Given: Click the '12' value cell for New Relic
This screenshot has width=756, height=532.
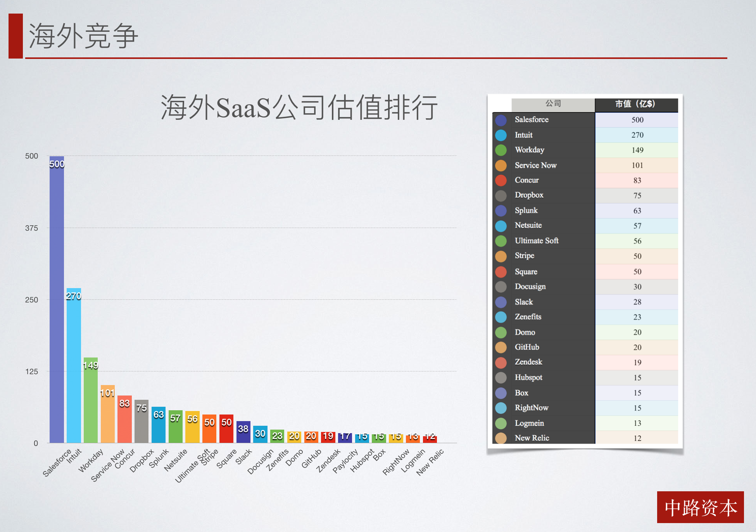Looking at the screenshot, I should tap(637, 438).
